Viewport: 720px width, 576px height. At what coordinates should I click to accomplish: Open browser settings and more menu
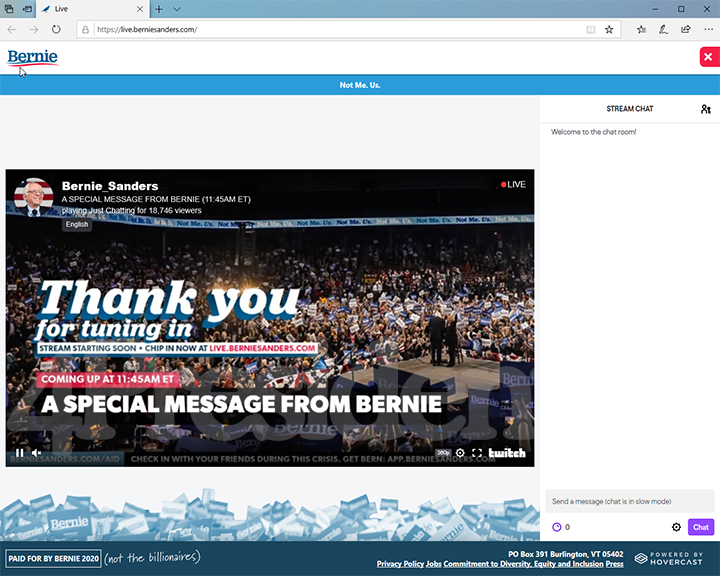coord(709,29)
